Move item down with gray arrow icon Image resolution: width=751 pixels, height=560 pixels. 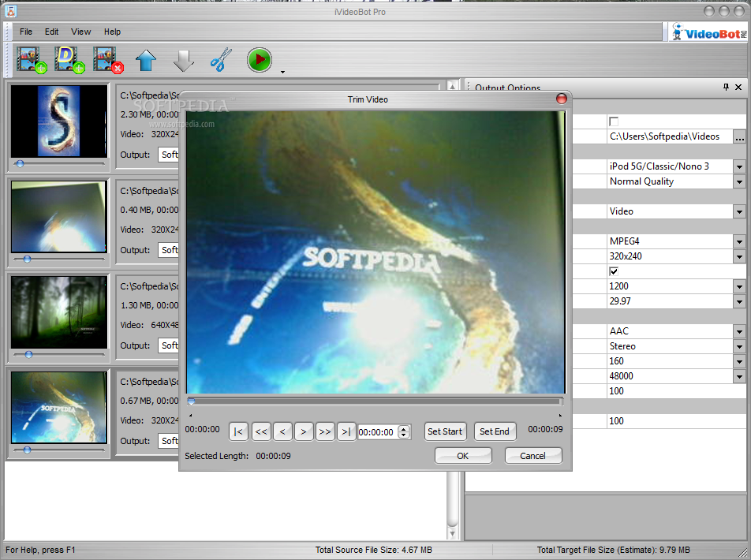tap(184, 61)
